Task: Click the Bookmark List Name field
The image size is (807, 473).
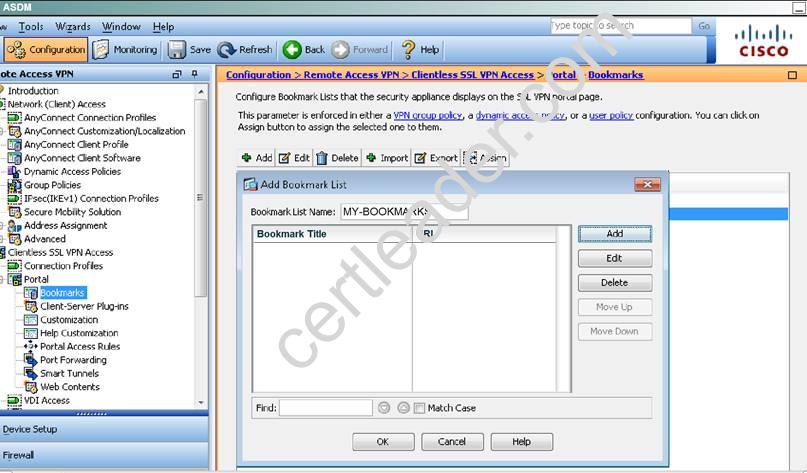Action: (404, 212)
